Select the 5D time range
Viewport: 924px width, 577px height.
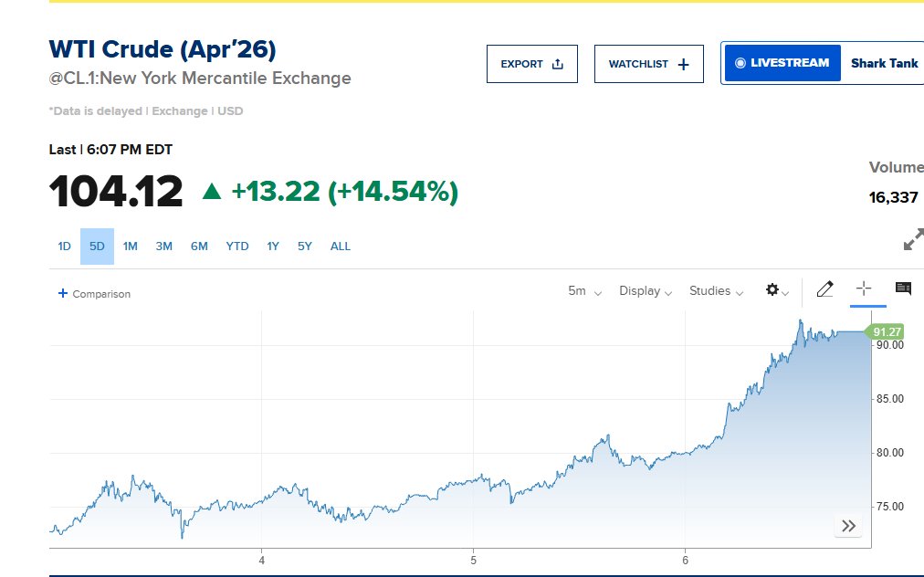(x=97, y=247)
